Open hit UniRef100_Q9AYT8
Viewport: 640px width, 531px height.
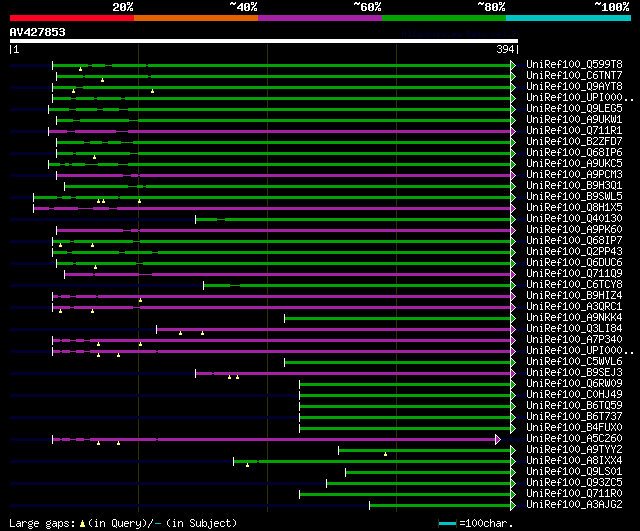pyautogui.click(x=574, y=87)
